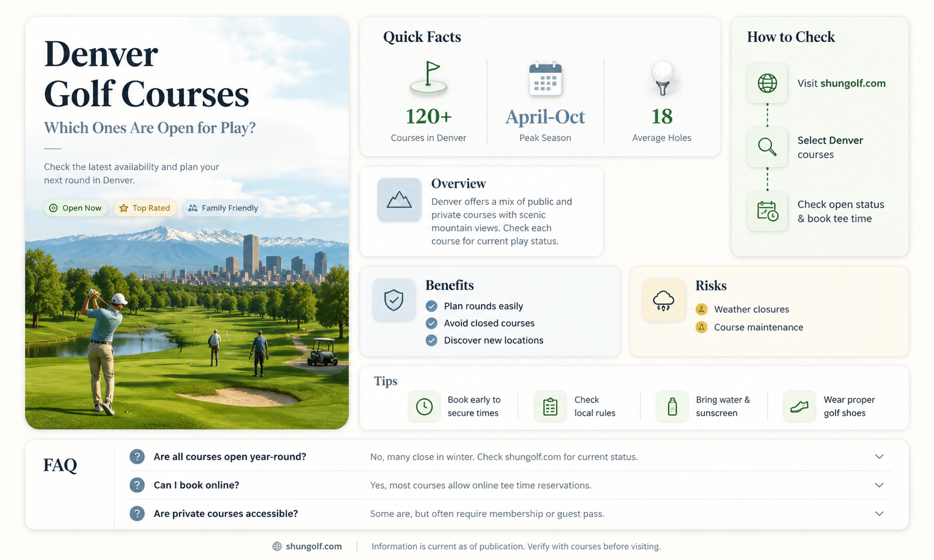The image size is (934, 560).
Task: Open the shungolf.com footer link
Action: click(x=313, y=546)
